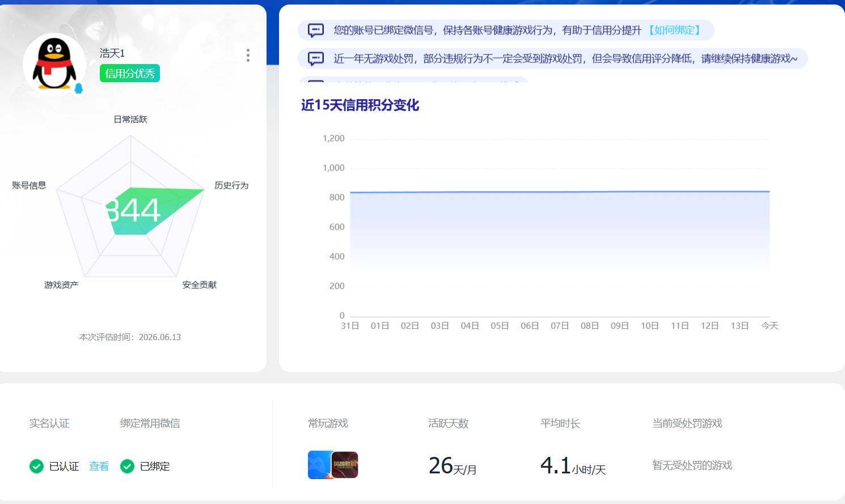Click the chat icon beside no-punishment notice
Screen dimensions: 845x504
tap(315, 58)
